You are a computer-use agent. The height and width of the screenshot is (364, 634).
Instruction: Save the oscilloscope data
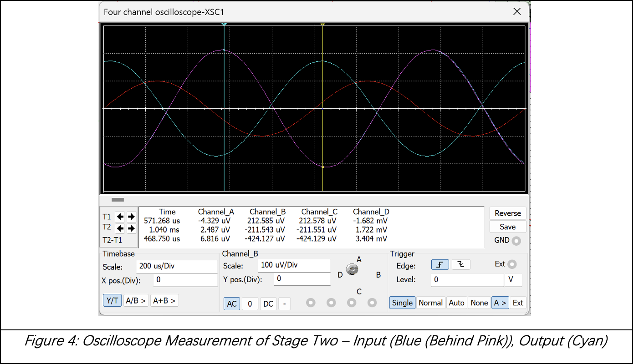507,227
